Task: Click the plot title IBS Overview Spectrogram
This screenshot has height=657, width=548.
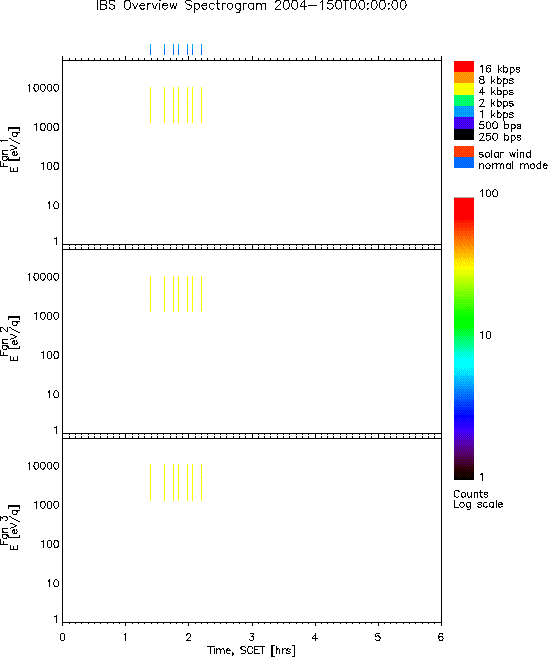Action: tap(251, 6)
